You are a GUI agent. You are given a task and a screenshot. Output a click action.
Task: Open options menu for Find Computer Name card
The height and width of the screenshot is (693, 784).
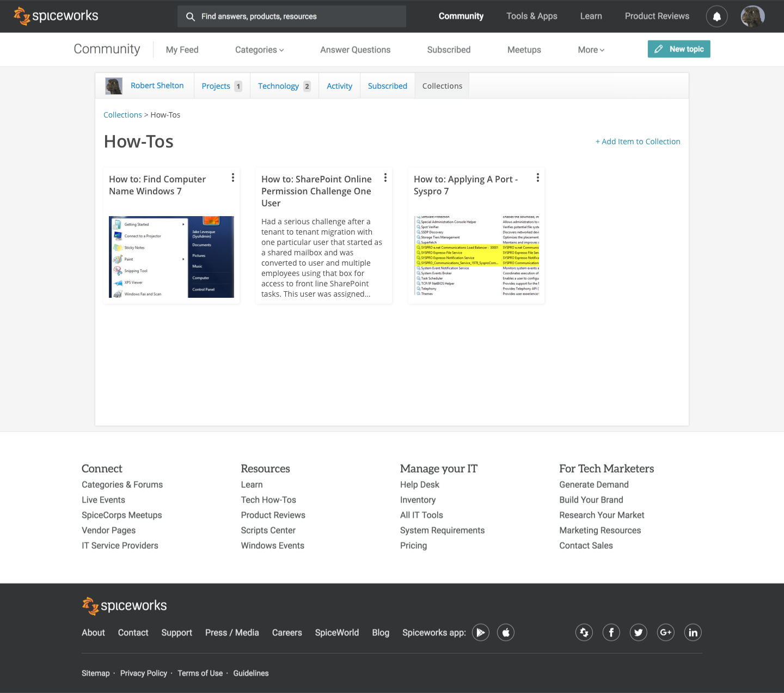point(233,177)
